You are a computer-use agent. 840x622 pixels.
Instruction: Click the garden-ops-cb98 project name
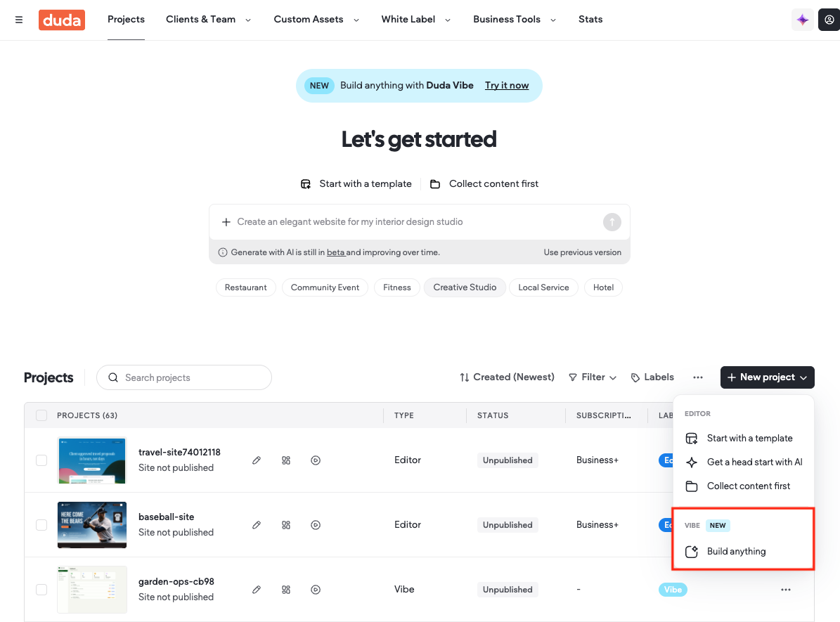tap(176, 582)
